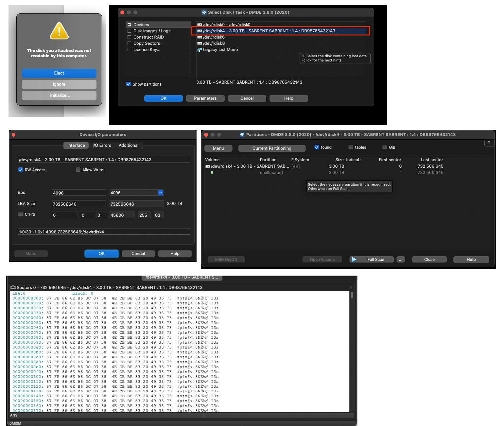504x426 pixels.
Task: Enable the GiB checkbox
Action: 385,147
